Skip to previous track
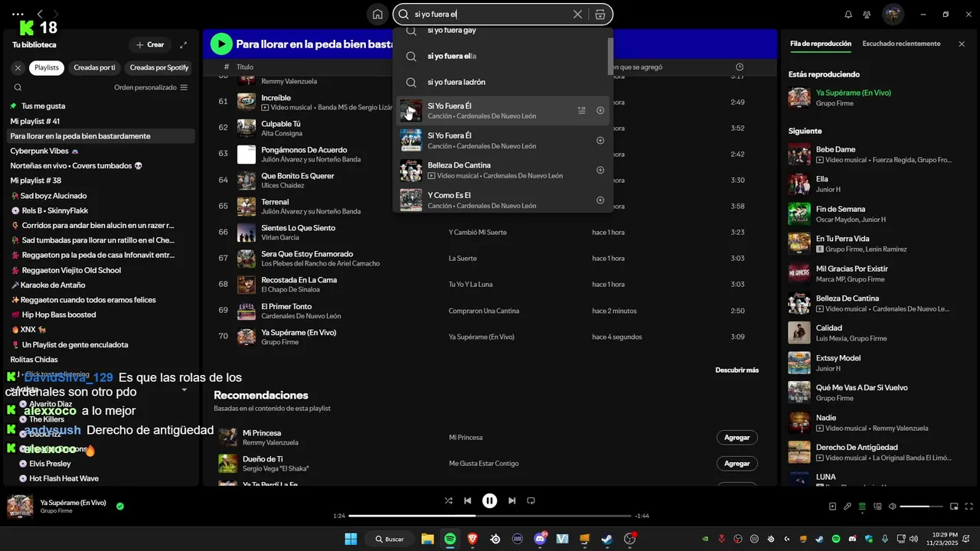980x551 pixels. coord(468,500)
